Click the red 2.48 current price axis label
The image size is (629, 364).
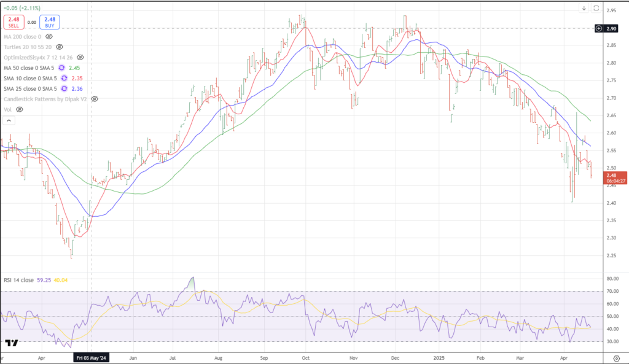click(x=615, y=178)
